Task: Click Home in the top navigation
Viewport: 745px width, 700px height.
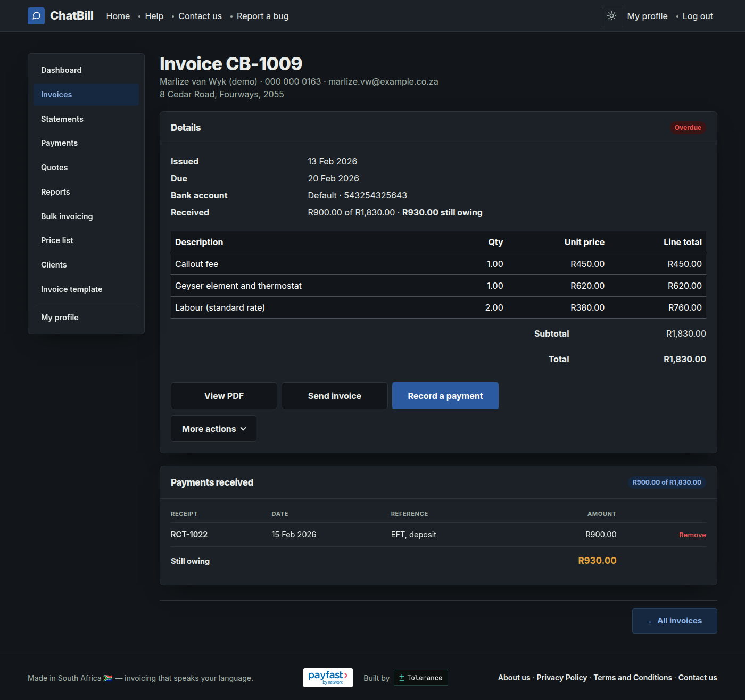Action: pos(118,16)
